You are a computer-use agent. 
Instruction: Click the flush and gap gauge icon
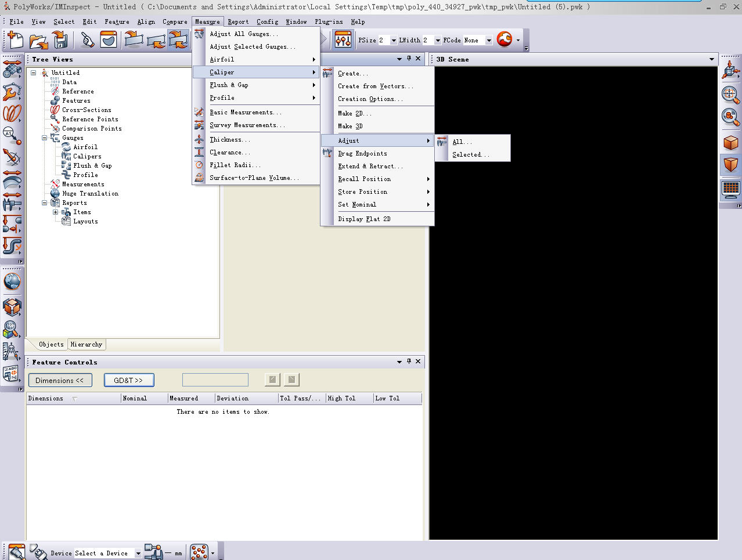click(x=12, y=223)
